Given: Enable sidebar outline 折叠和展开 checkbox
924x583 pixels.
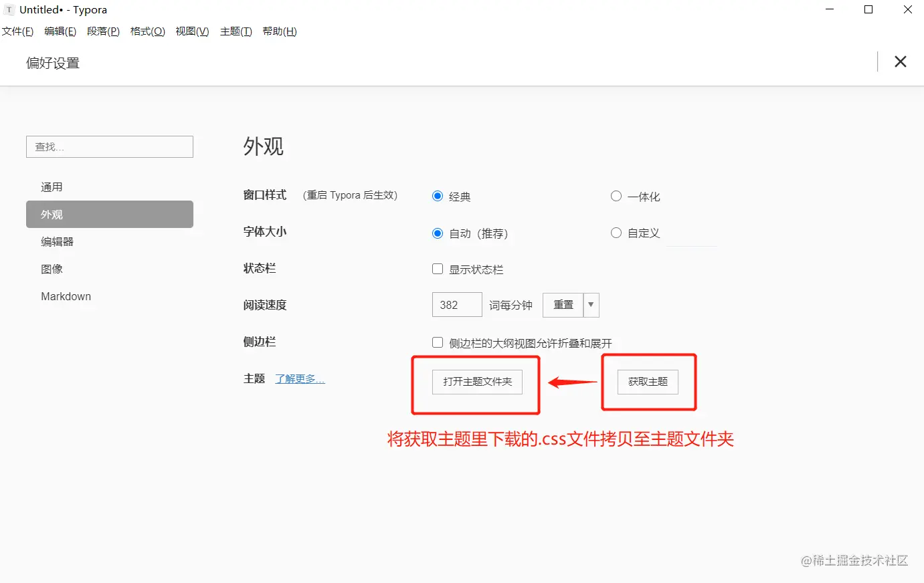Looking at the screenshot, I should 438,342.
